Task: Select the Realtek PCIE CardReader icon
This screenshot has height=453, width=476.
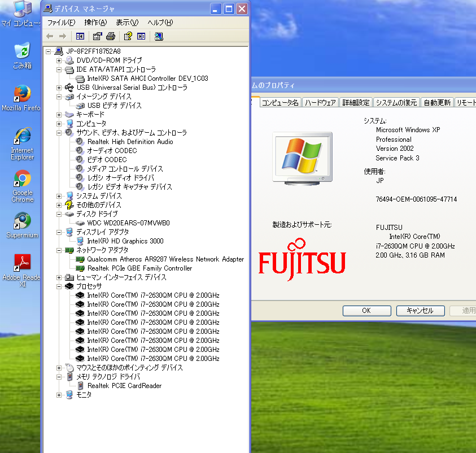Action: (x=80, y=386)
